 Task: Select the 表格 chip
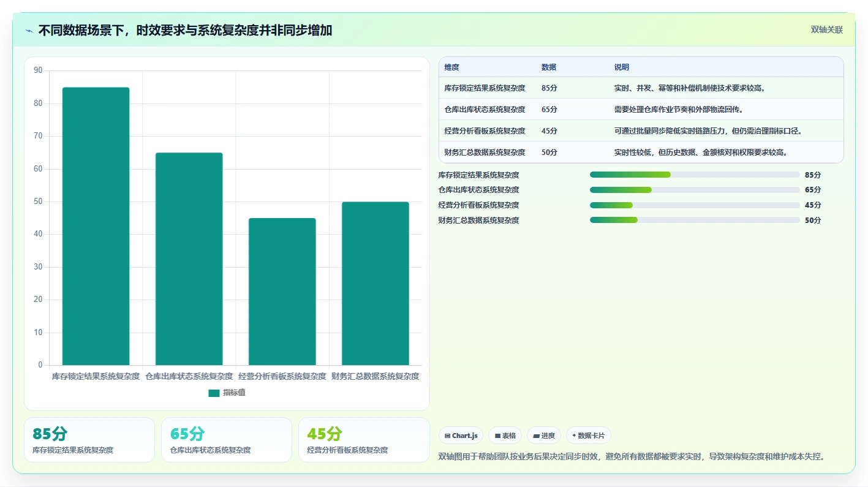(505, 436)
